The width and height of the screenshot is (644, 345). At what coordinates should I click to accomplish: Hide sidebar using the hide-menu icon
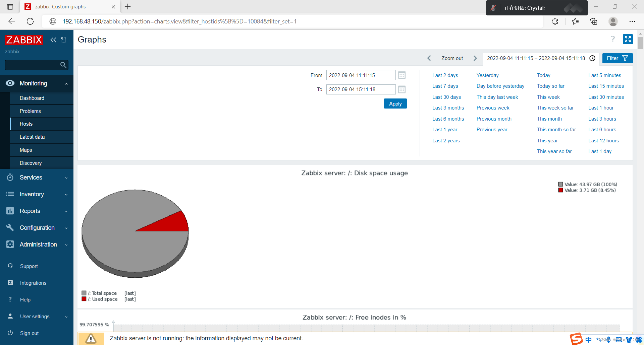coord(63,40)
